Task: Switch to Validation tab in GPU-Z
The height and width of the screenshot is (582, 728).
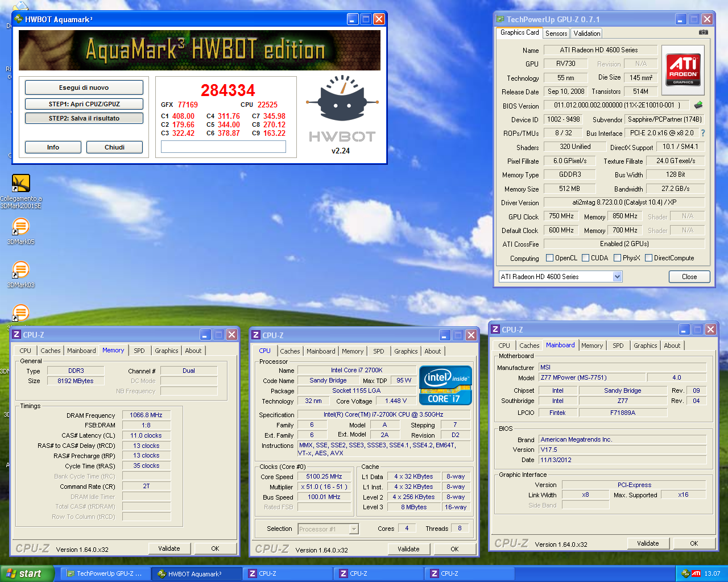Action: click(586, 34)
